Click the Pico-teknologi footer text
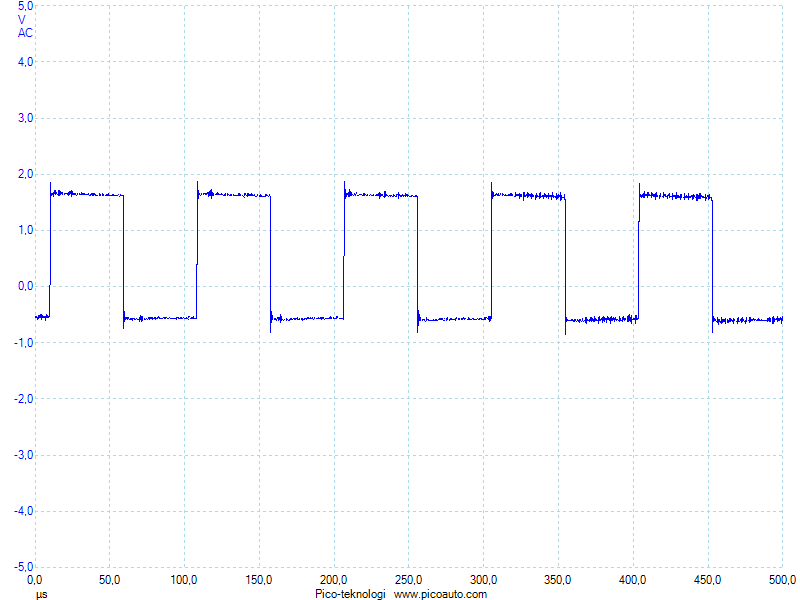 pyautogui.click(x=350, y=594)
